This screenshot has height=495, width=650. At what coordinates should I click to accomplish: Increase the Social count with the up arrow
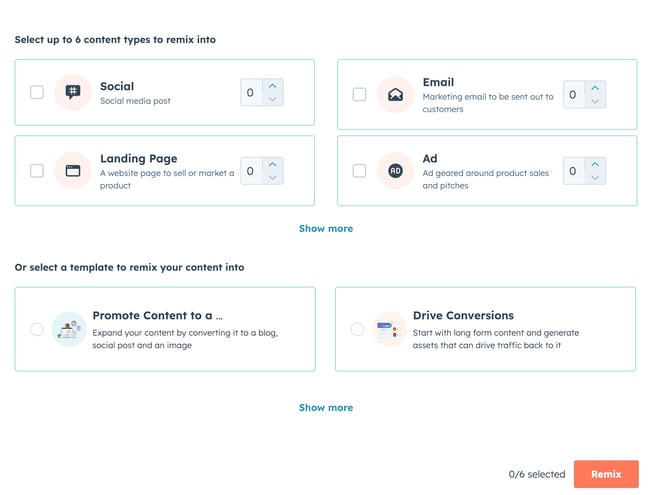tap(272, 86)
